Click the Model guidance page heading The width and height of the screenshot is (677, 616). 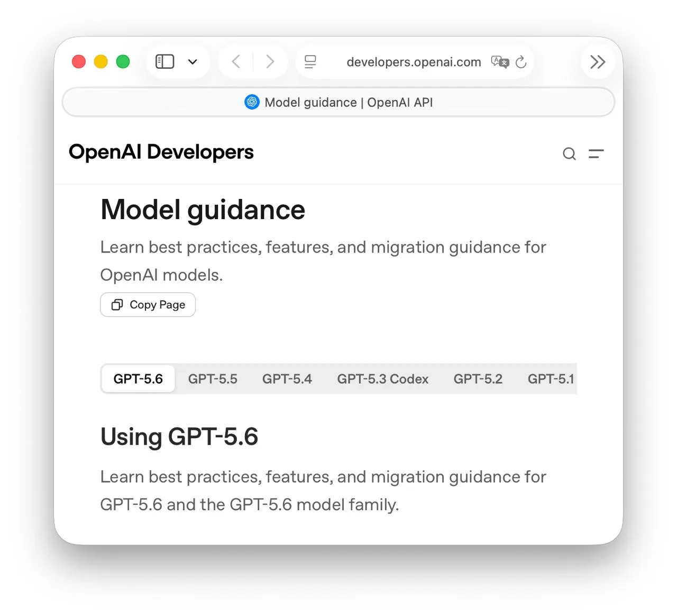[x=203, y=210]
